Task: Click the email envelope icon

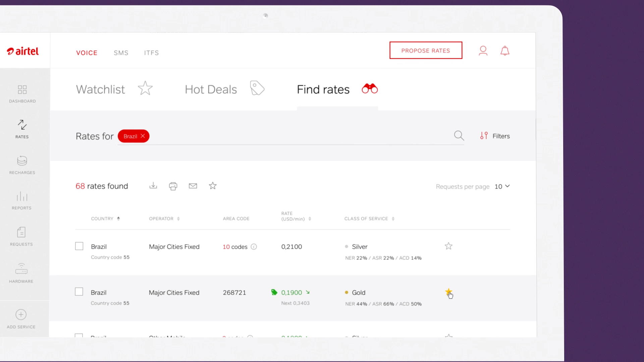Action: point(193,186)
